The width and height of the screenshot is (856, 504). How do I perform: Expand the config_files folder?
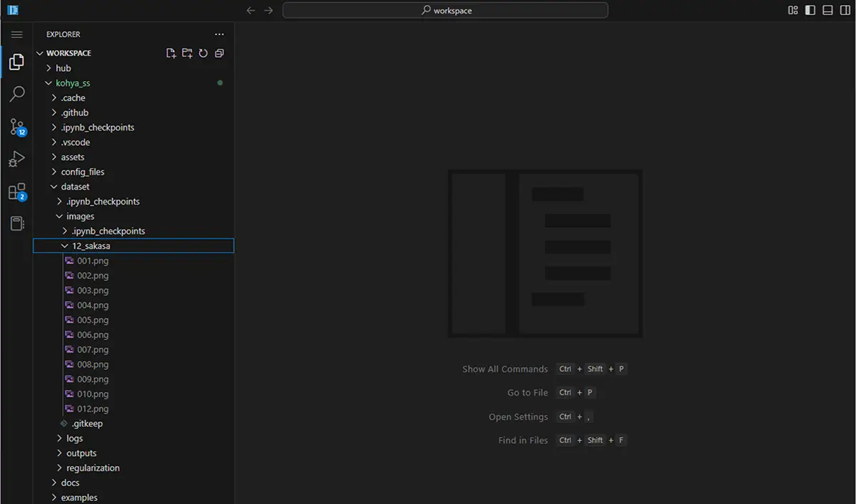point(133,173)
